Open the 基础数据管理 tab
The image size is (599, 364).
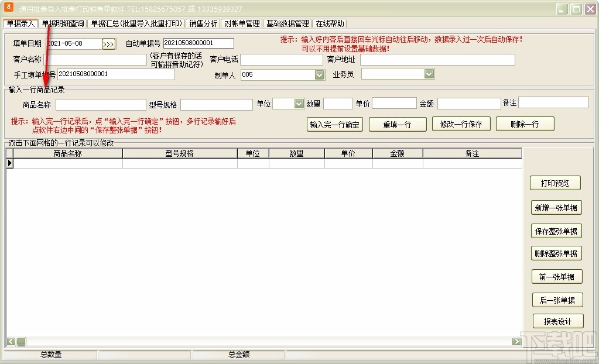[x=288, y=23]
